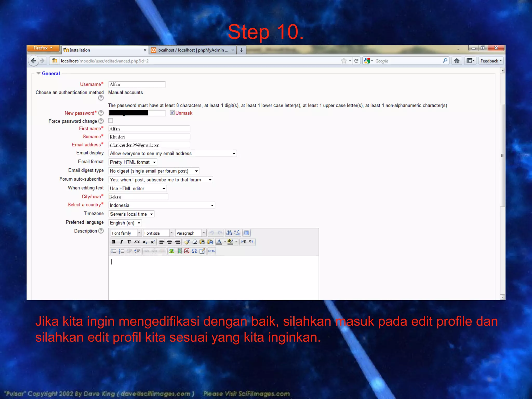Apply subscript formatting
Viewport: 532px width, 399px height.
[x=145, y=242]
